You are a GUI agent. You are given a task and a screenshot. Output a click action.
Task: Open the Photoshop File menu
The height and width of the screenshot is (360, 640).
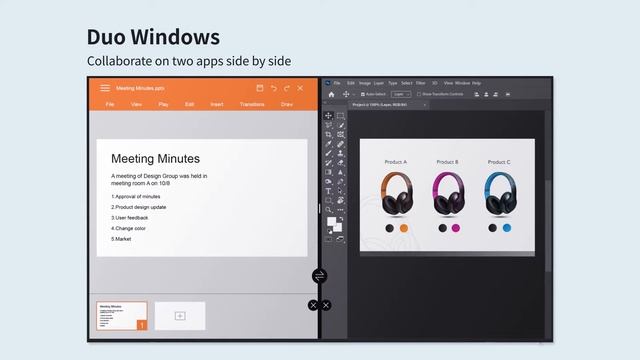[x=337, y=83]
